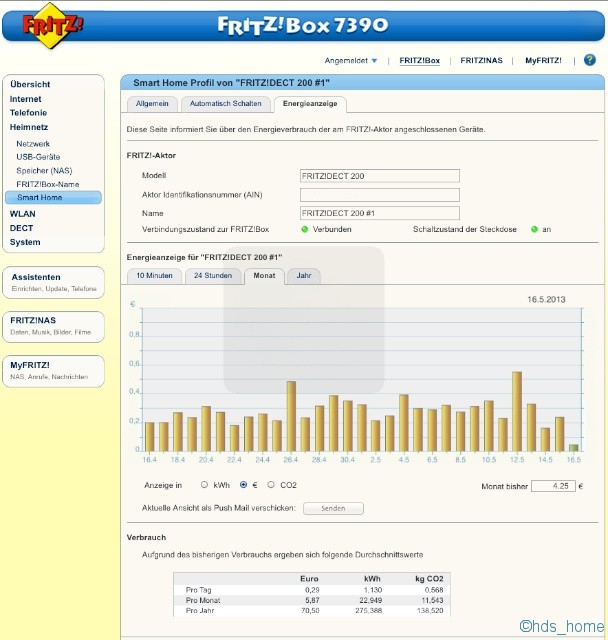Click the Aktor Identifikationsnummer field
This screenshot has width=608, height=640.
point(379,195)
